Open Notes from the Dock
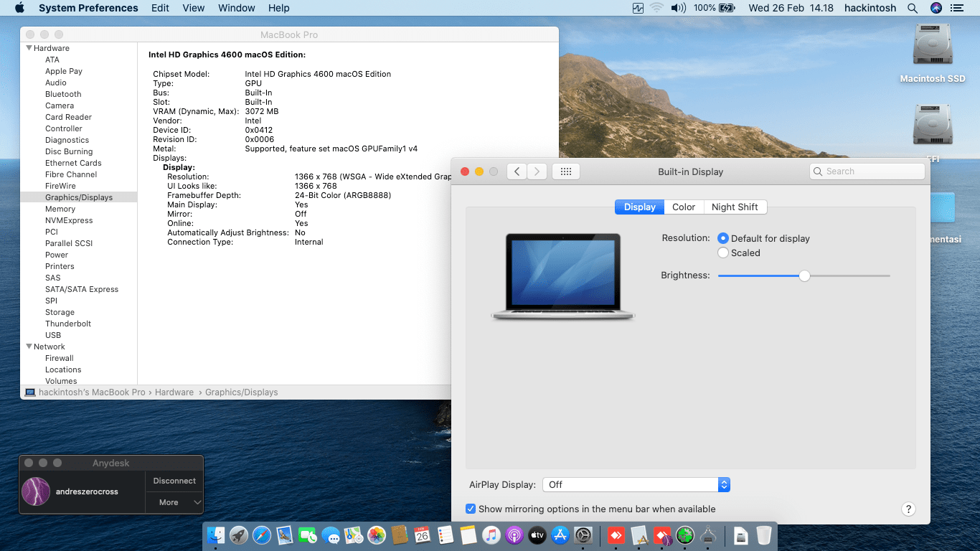The width and height of the screenshot is (980, 551). tap(468, 535)
